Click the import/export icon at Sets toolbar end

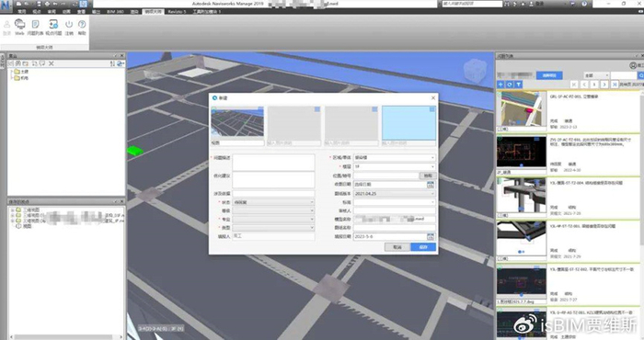[121, 63]
